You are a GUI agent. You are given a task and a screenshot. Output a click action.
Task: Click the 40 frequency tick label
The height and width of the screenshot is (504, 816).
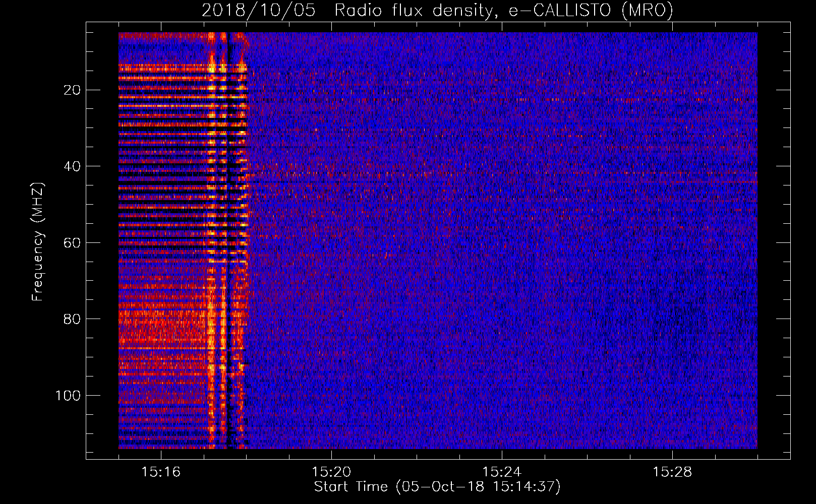pos(72,166)
